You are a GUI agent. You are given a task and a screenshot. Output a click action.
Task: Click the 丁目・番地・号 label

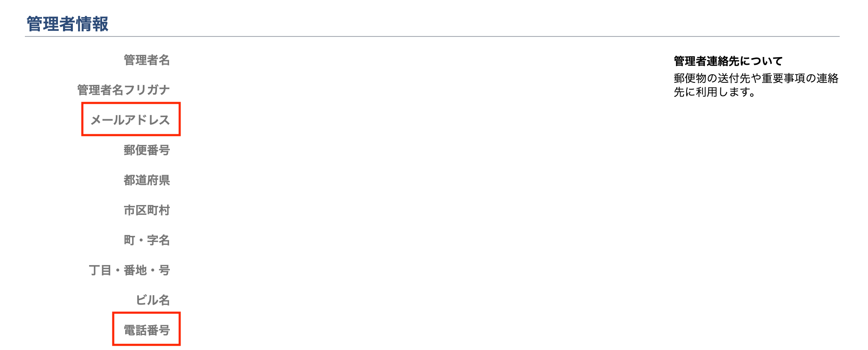pyautogui.click(x=130, y=270)
